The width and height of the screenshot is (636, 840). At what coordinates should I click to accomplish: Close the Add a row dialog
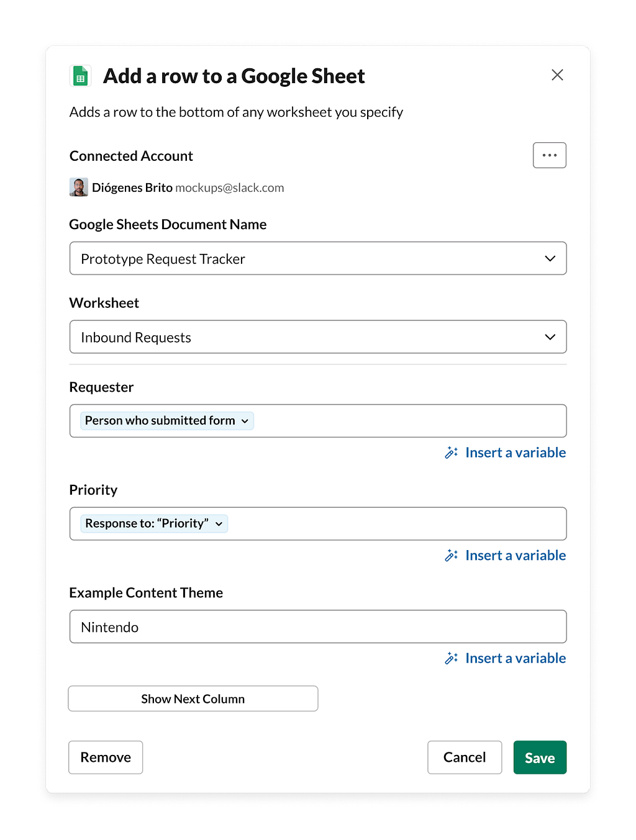[557, 75]
